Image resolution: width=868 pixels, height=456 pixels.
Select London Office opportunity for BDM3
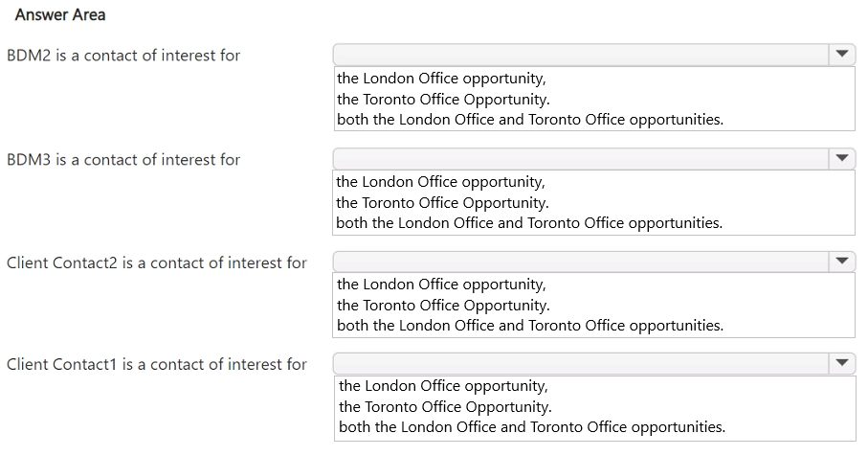coord(441,181)
